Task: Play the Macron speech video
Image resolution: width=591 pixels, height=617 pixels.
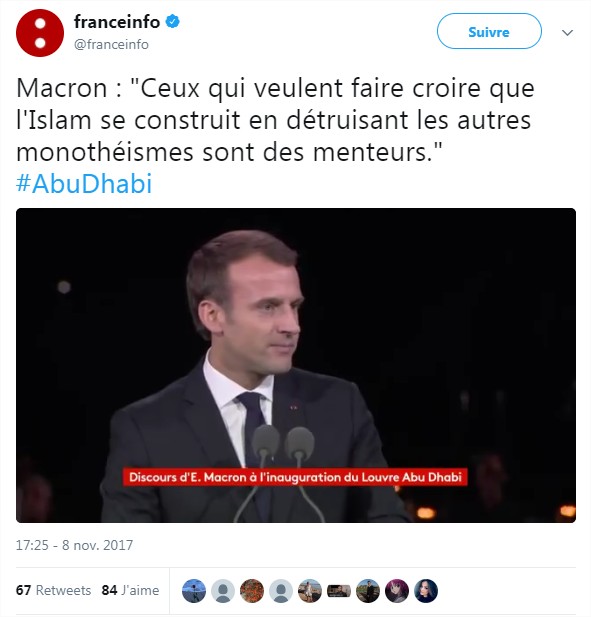Action: (296, 365)
